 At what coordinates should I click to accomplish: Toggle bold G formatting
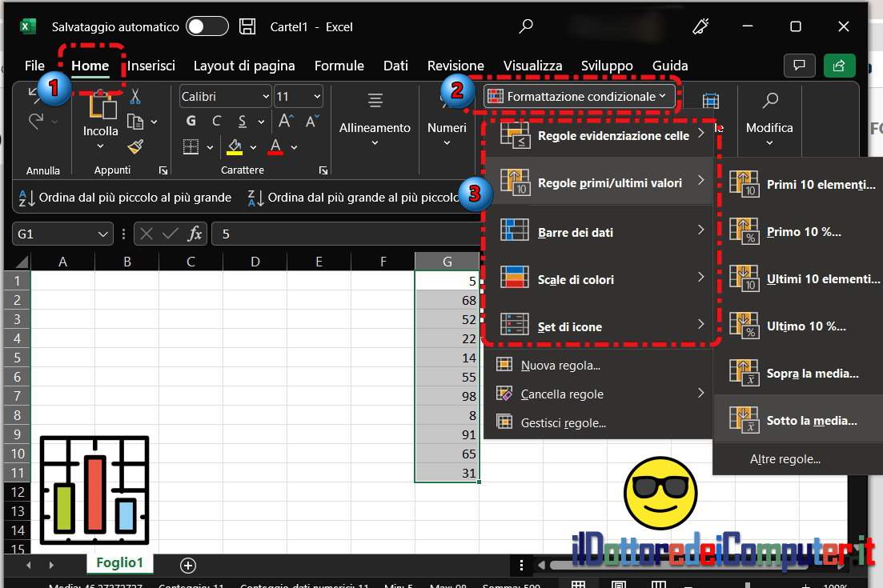191,121
